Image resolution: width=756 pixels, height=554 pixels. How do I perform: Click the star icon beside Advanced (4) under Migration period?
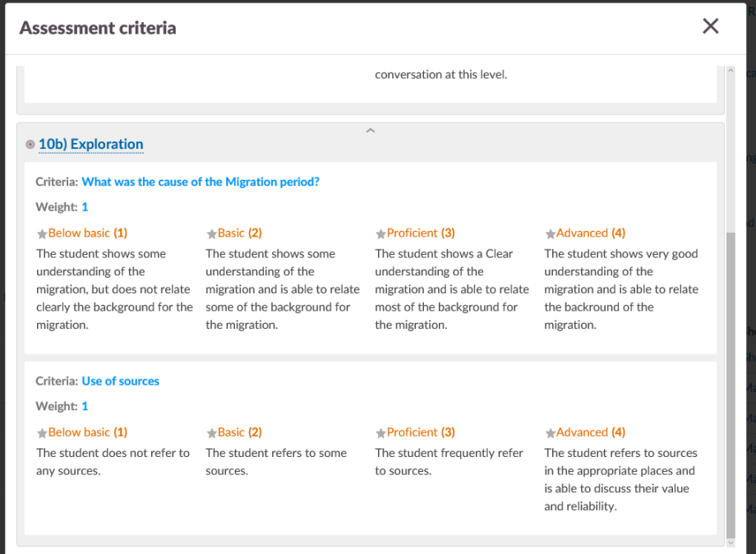point(550,234)
